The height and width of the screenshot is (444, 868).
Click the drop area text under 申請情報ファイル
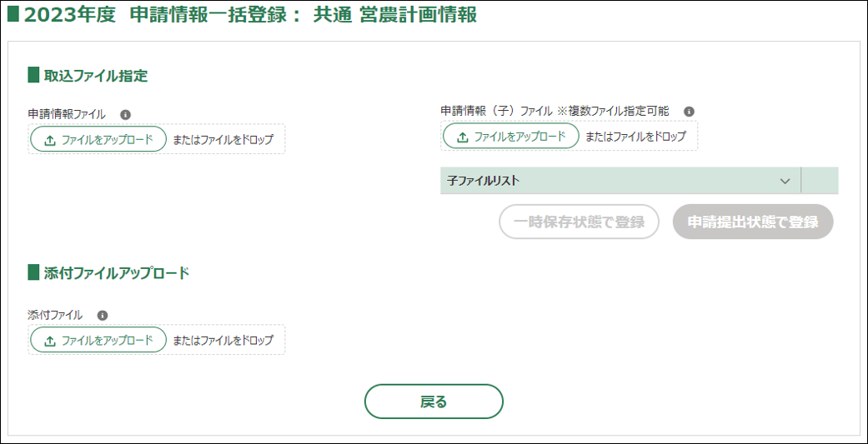[223, 140]
